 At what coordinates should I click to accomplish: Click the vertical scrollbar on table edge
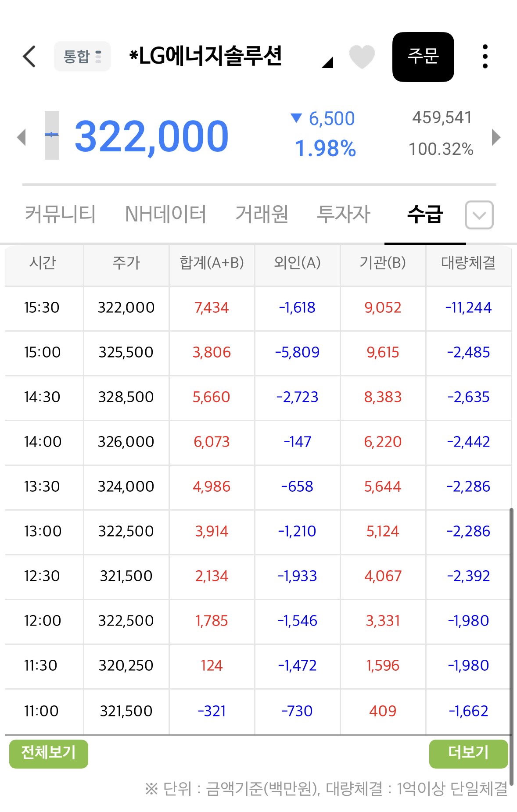tap(511, 645)
